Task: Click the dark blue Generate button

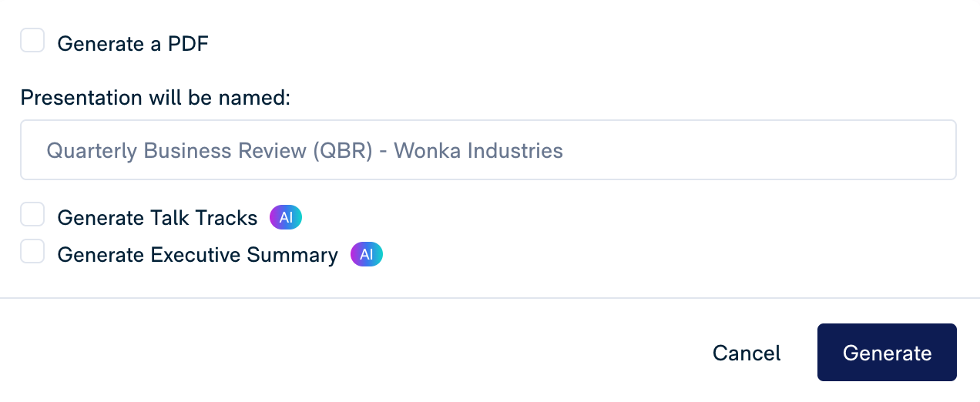Action: pos(887,353)
